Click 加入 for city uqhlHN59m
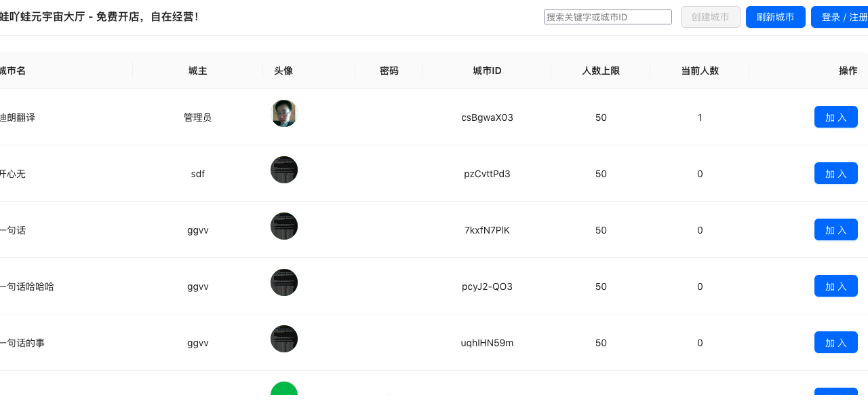Image resolution: width=868 pixels, height=406 pixels. 835,342
